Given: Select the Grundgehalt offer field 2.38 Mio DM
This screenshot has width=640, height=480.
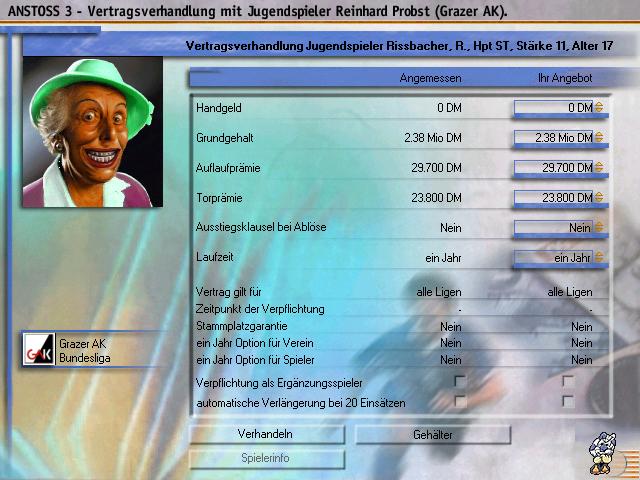Looking at the screenshot, I should [553, 138].
